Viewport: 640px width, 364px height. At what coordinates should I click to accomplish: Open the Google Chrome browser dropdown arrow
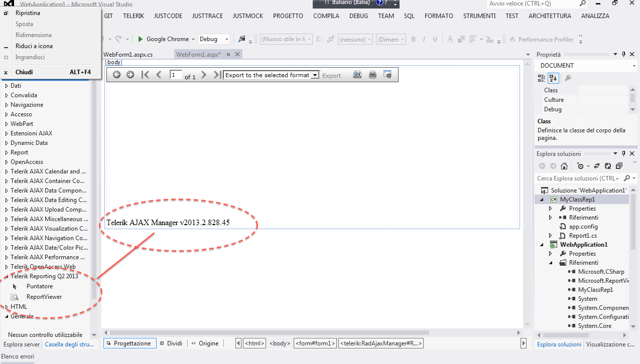pyautogui.click(x=194, y=39)
